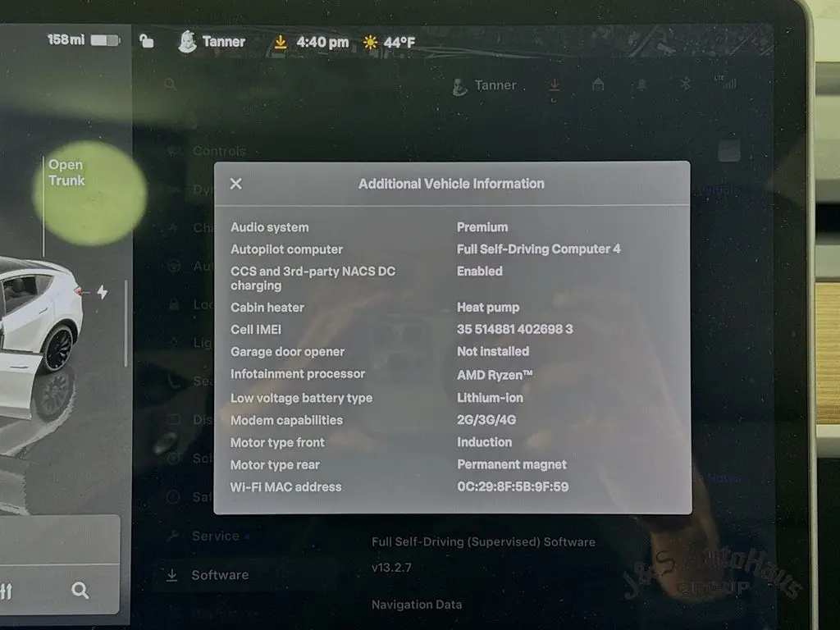Select the 'Premium' audio system value

coord(482,227)
